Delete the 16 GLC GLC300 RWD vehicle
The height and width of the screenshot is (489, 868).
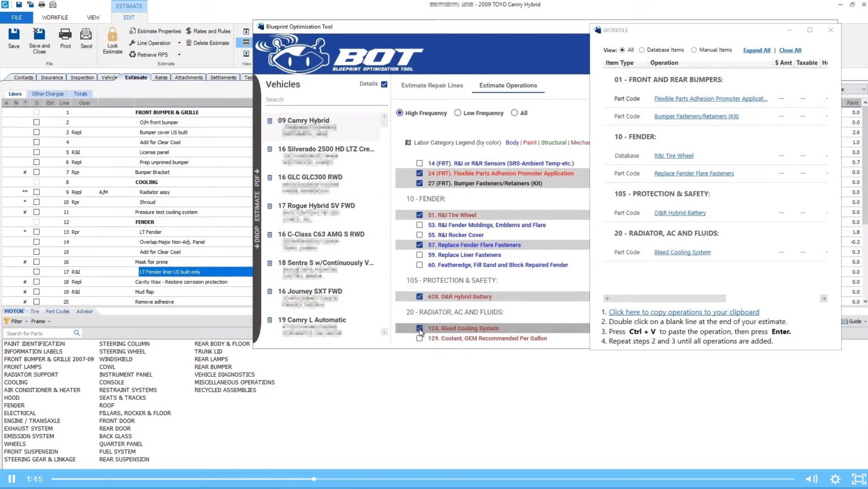tap(270, 177)
